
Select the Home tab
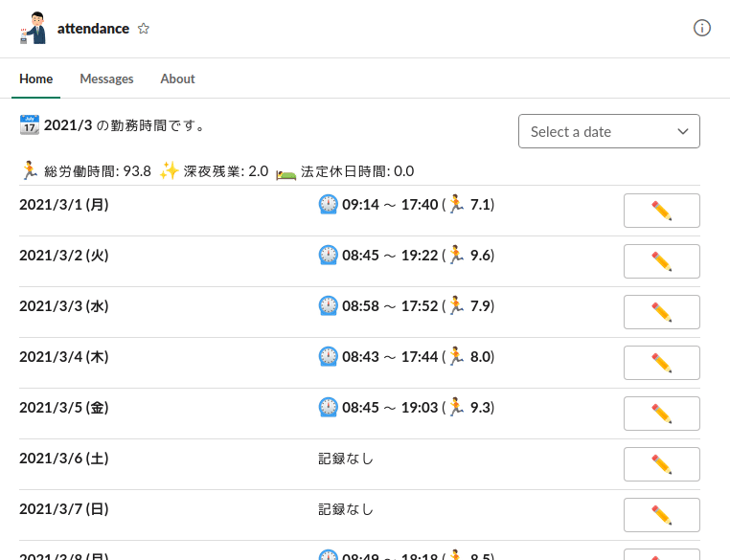(35, 78)
